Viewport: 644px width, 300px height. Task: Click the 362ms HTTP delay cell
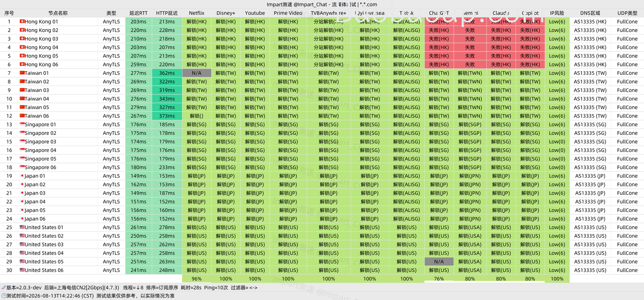(x=167, y=73)
